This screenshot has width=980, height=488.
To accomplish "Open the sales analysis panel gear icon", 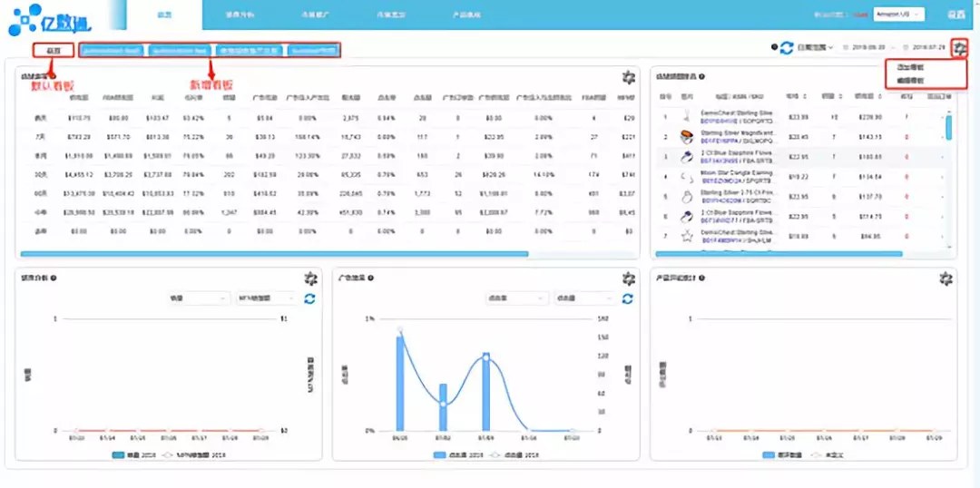I will click(310, 278).
